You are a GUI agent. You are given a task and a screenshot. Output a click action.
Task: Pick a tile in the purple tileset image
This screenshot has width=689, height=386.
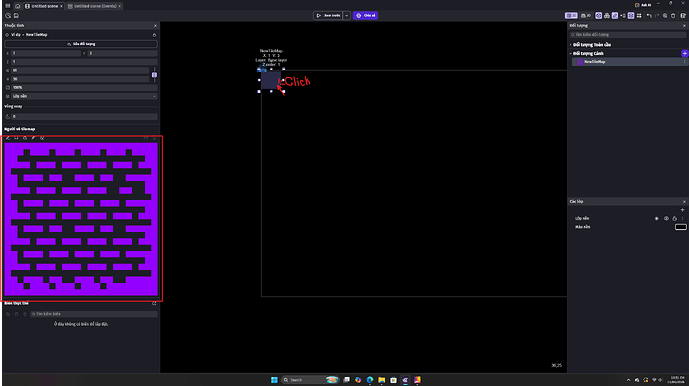[81, 219]
